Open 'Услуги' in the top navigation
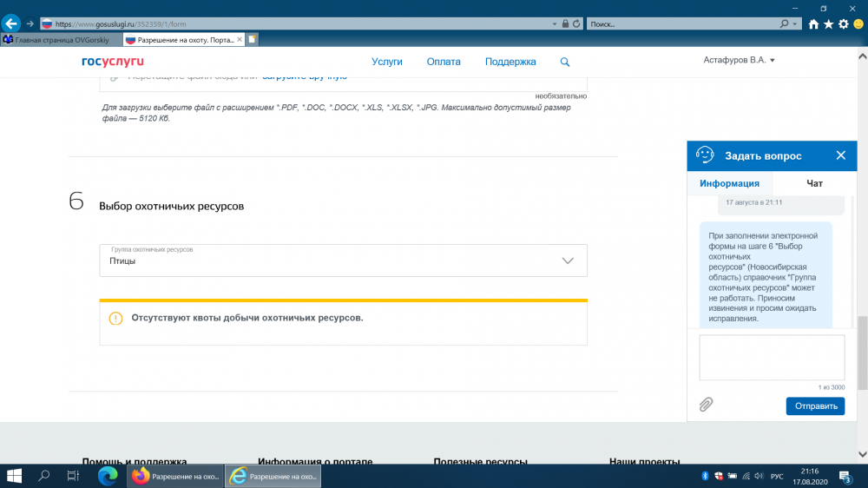 [387, 62]
